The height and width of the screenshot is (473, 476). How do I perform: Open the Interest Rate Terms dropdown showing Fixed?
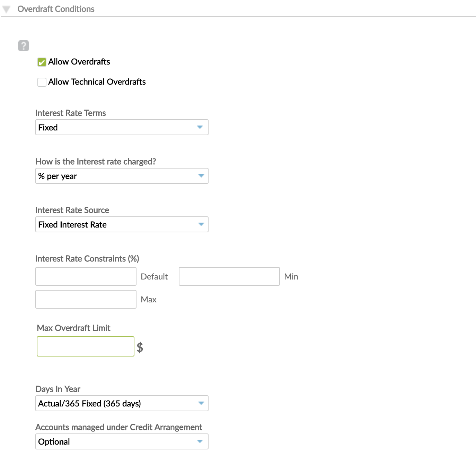click(x=121, y=127)
